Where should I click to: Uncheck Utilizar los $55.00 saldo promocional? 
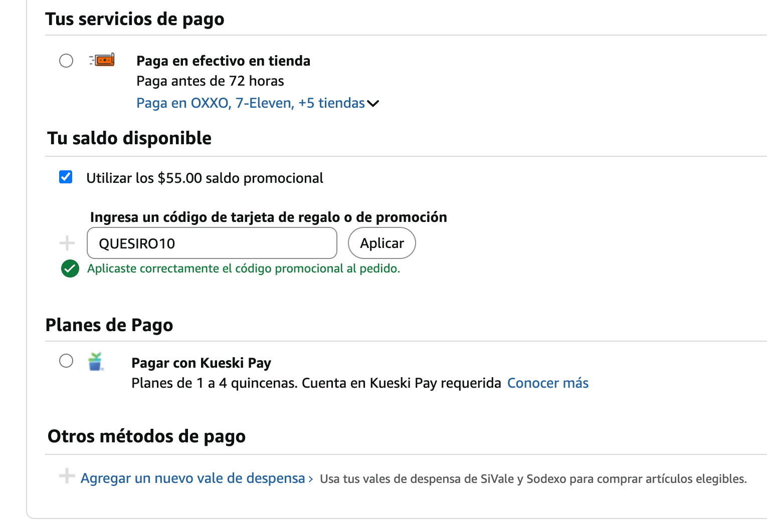tap(66, 177)
